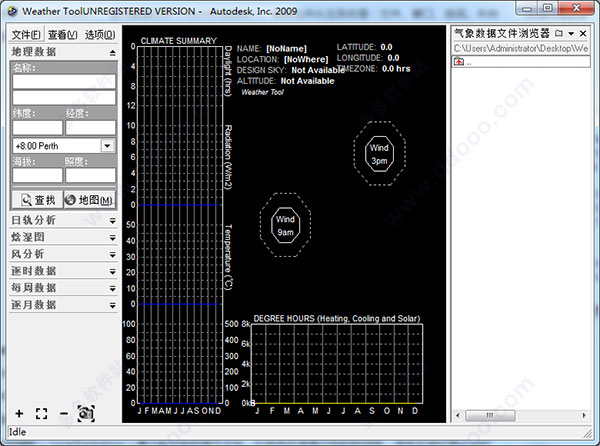The width and height of the screenshot is (600, 446).
Task: Click the scrollbar left arrow in browser
Action: [x=458, y=415]
